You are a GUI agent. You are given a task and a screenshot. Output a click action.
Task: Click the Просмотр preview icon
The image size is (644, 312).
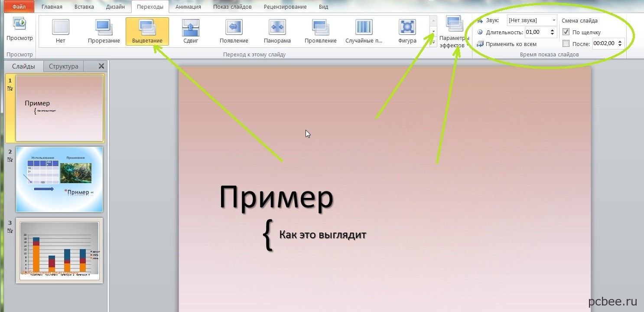pos(20,24)
